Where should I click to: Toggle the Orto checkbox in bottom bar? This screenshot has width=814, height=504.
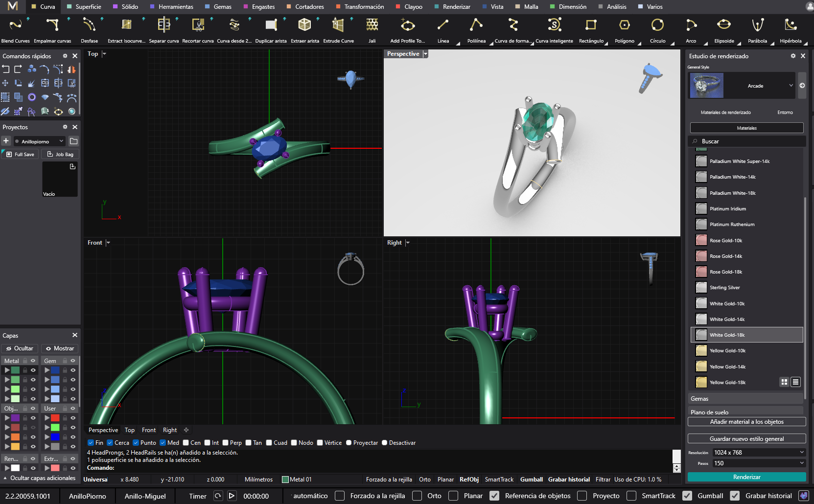(x=417, y=496)
